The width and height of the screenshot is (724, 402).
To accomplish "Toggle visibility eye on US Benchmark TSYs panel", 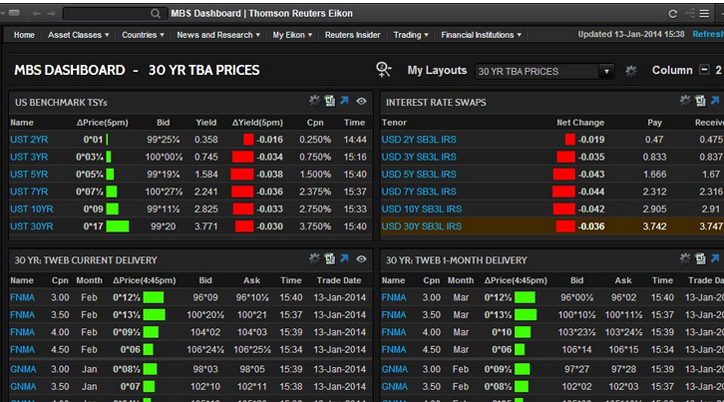I will (x=361, y=101).
